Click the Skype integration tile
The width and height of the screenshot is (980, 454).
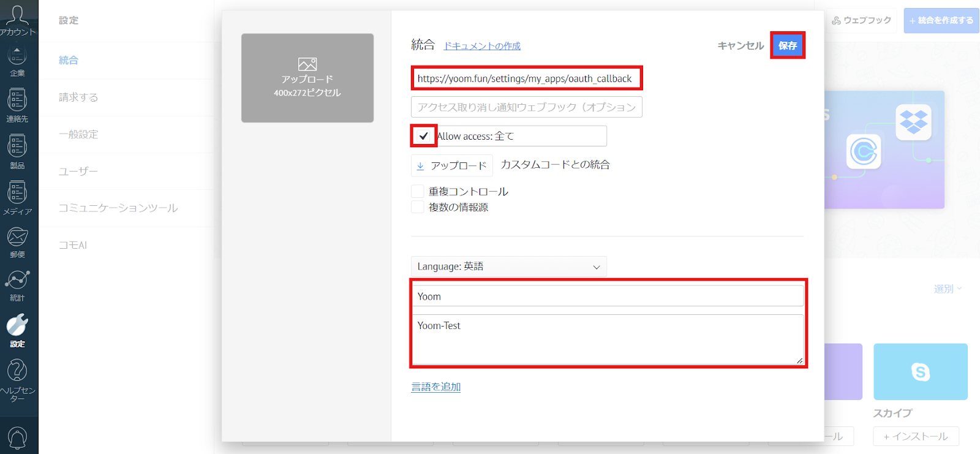point(921,372)
